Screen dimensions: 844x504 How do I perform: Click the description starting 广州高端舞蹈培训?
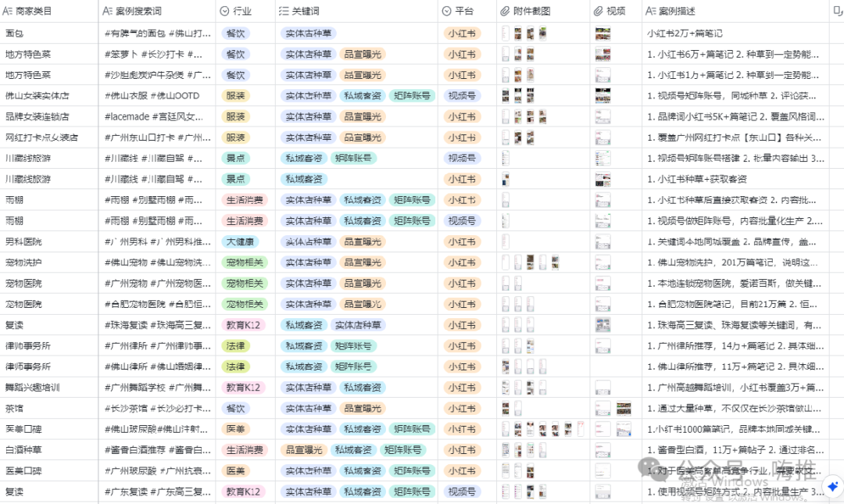(735, 388)
